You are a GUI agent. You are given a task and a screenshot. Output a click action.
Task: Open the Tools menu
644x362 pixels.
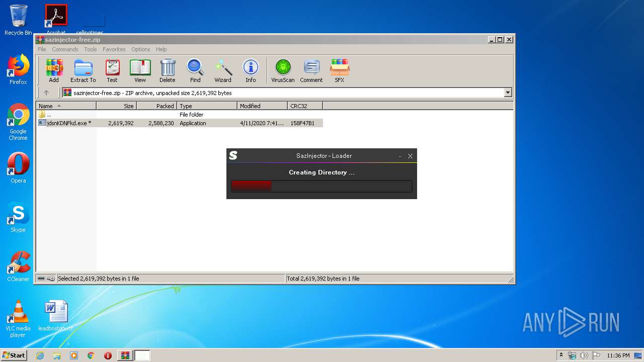[x=91, y=49]
